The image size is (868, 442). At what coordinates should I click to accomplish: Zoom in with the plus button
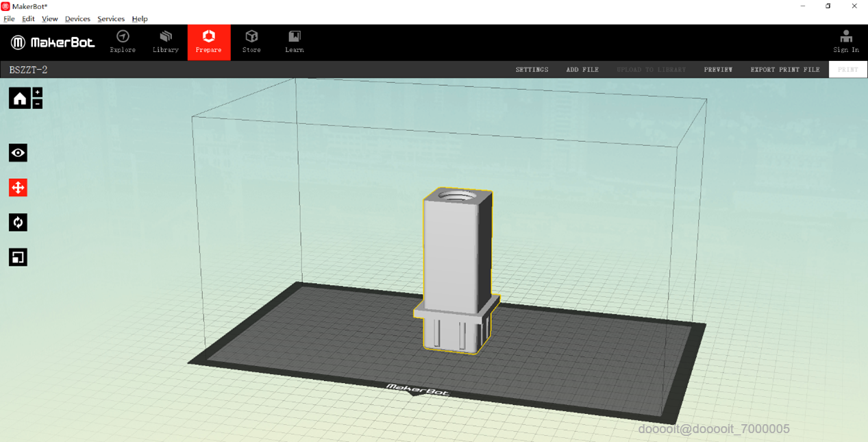pyautogui.click(x=38, y=93)
